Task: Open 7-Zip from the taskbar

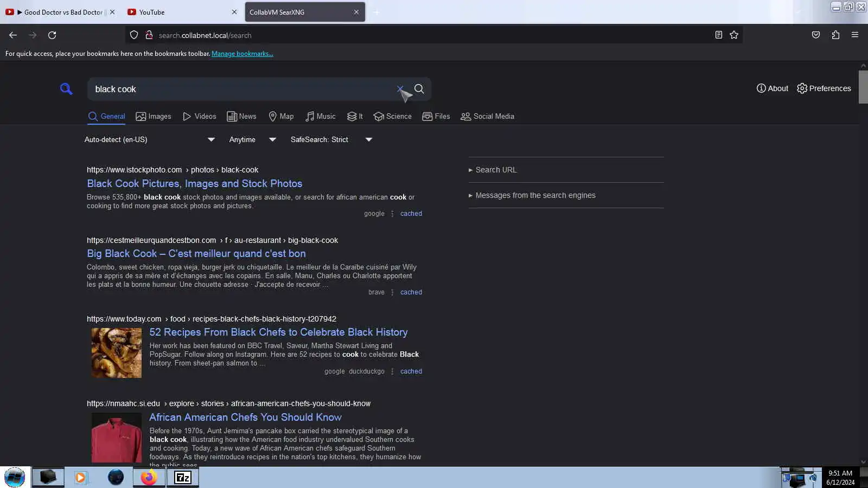Action: [183, 477]
